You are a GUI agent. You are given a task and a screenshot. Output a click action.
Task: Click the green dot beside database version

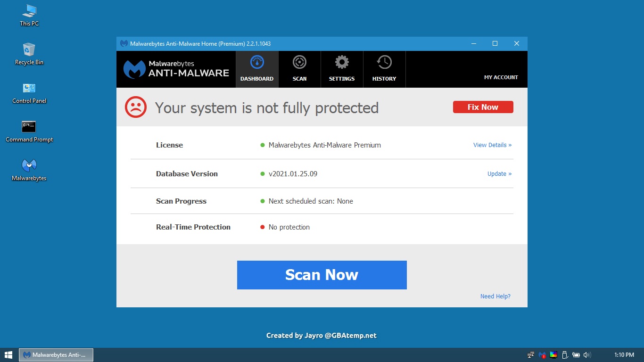tap(263, 174)
